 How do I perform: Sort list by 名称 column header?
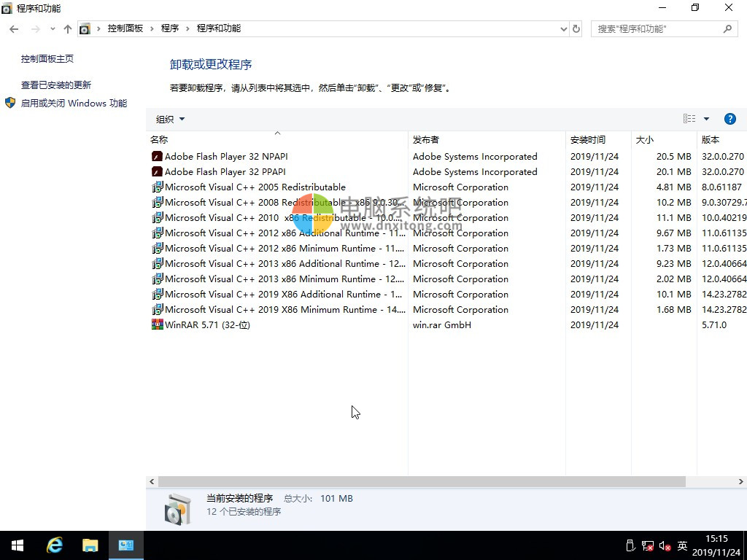[159, 139]
